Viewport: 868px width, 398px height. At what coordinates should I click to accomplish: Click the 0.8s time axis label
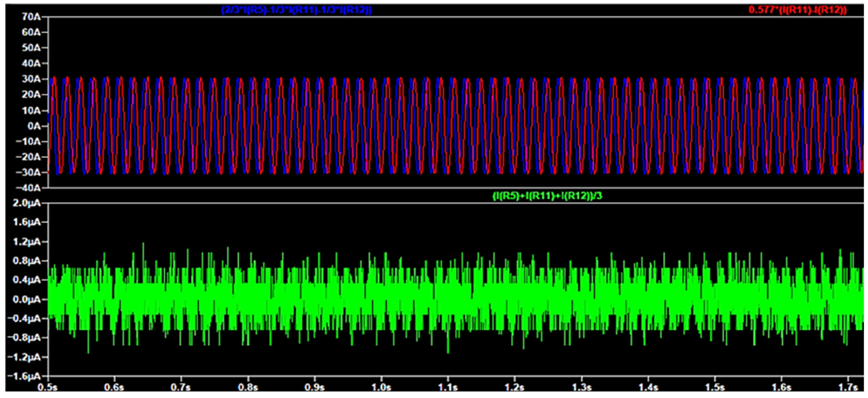[x=248, y=387]
